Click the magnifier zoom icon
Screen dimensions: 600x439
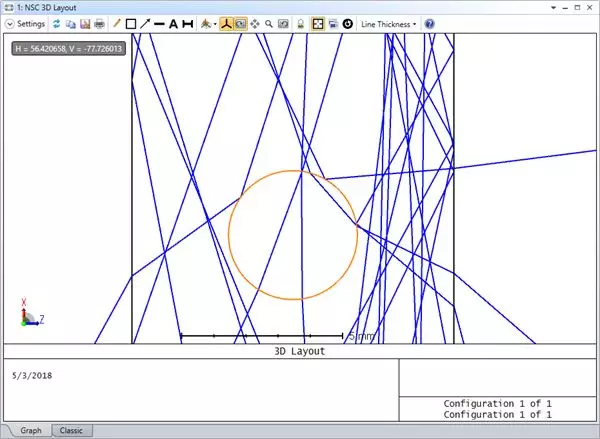[269, 23]
